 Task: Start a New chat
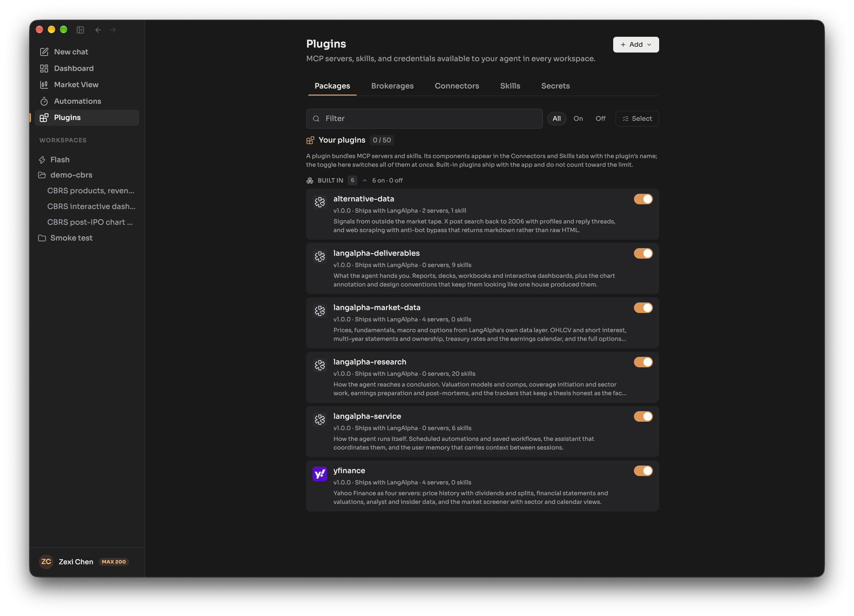point(87,52)
